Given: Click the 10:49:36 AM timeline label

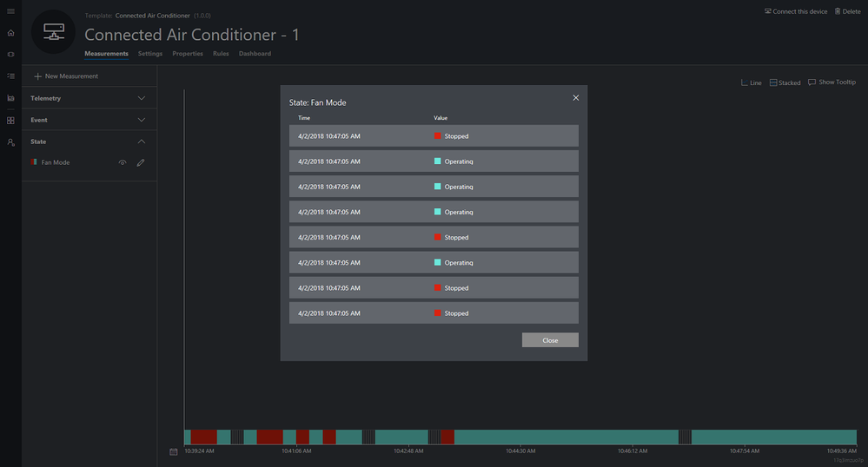Looking at the screenshot, I should pos(841,451).
